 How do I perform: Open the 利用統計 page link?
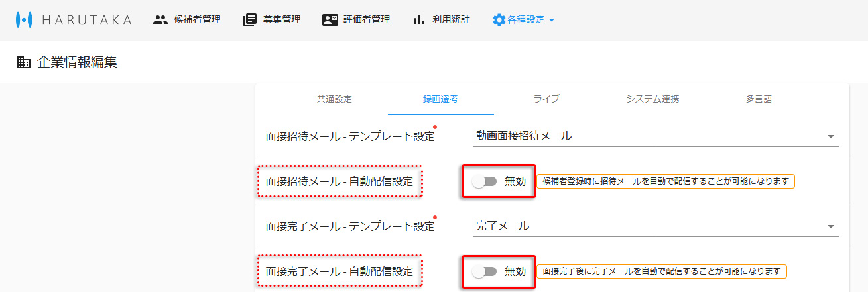[450, 20]
